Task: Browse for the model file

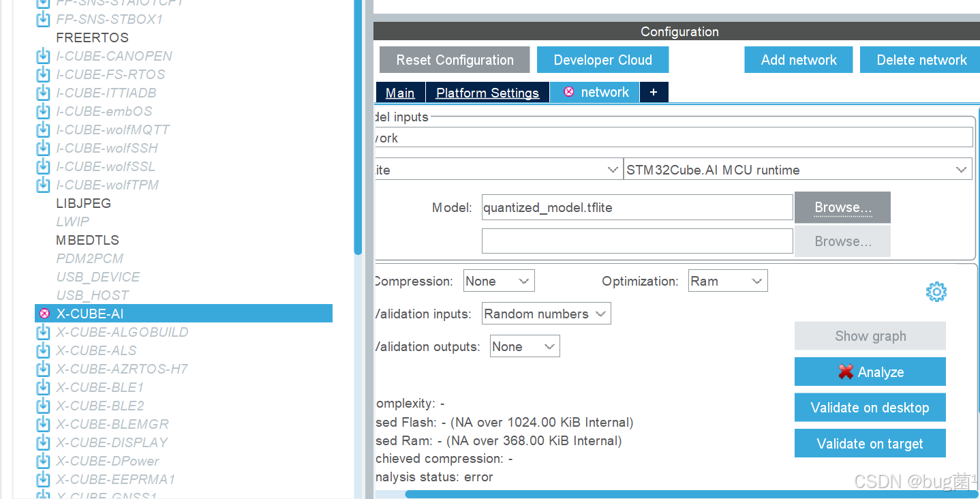Action: pyautogui.click(x=842, y=207)
